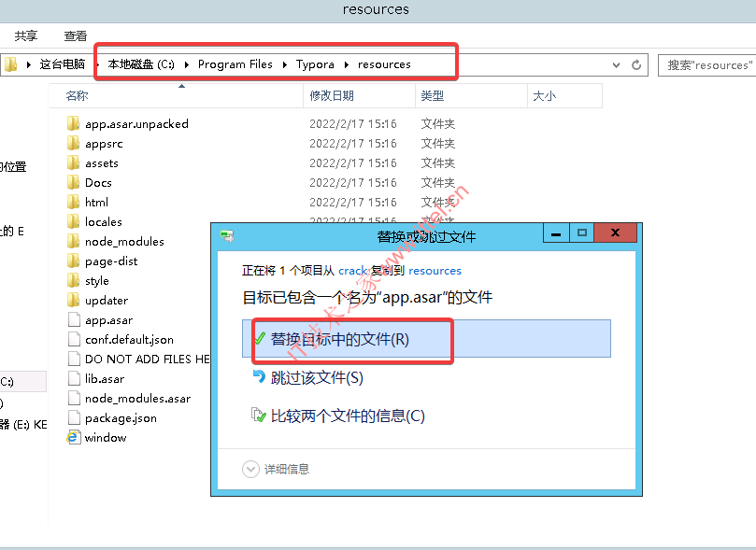Click the crack source folder link
Image resolution: width=756 pixels, height=550 pixels.
(x=352, y=271)
